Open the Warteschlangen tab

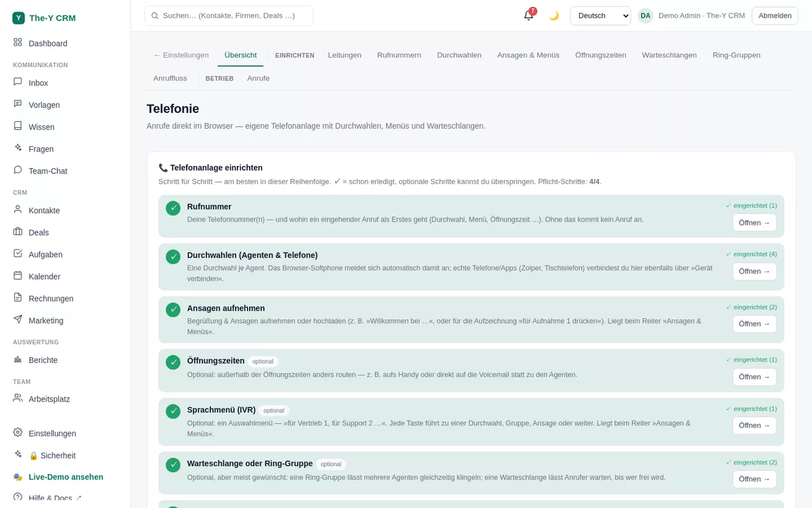coord(669,55)
